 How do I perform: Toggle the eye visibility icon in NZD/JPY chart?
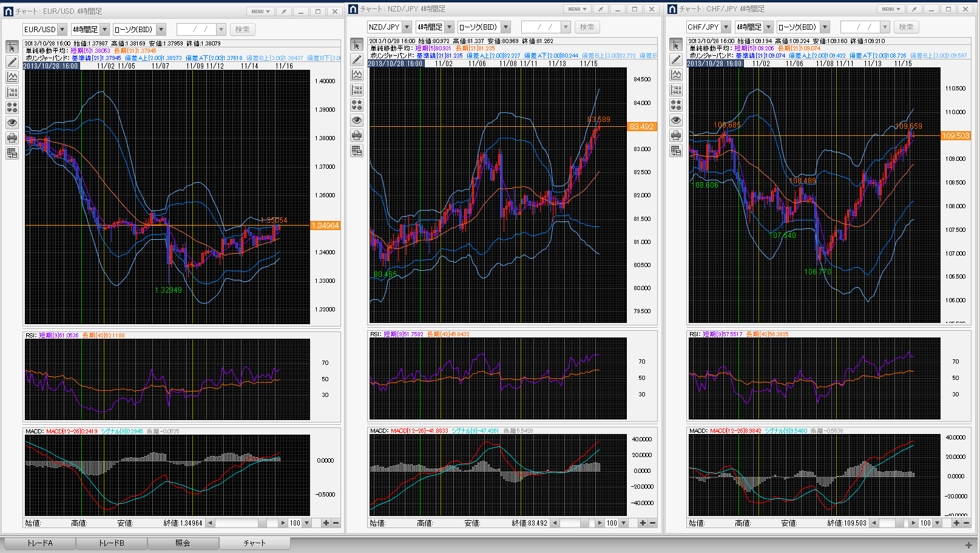click(x=357, y=120)
